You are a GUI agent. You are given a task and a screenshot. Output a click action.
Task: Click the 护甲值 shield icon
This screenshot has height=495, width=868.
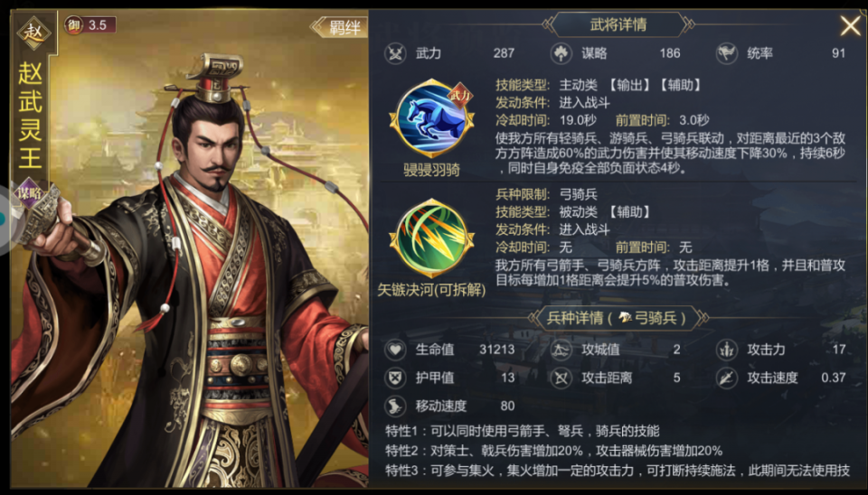pyautogui.click(x=395, y=378)
